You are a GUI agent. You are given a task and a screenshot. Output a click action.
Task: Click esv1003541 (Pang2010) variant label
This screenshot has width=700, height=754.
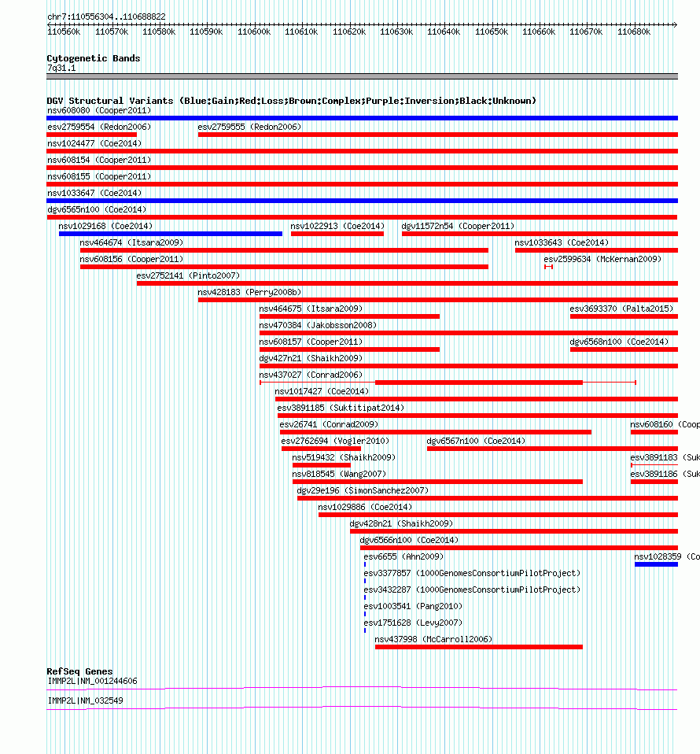pyautogui.click(x=413, y=606)
